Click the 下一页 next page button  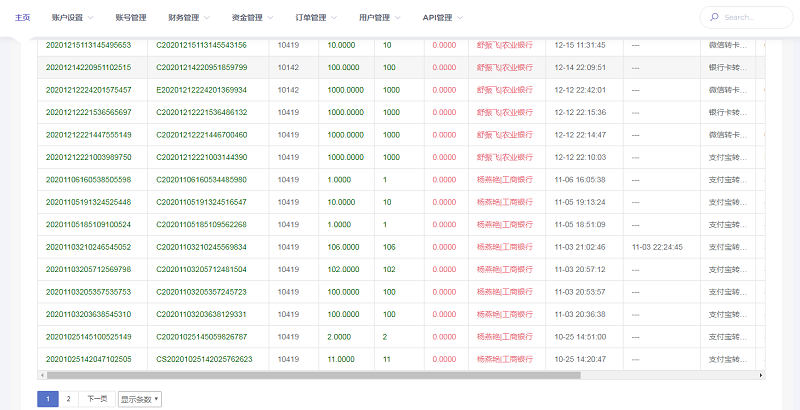pyautogui.click(x=97, y=399)
